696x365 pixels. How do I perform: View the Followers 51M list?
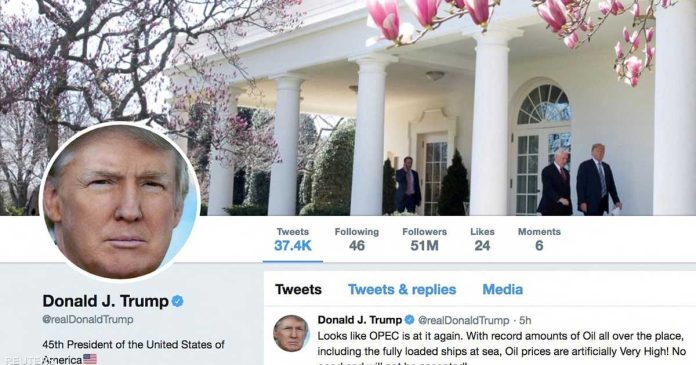coord(424,240)
